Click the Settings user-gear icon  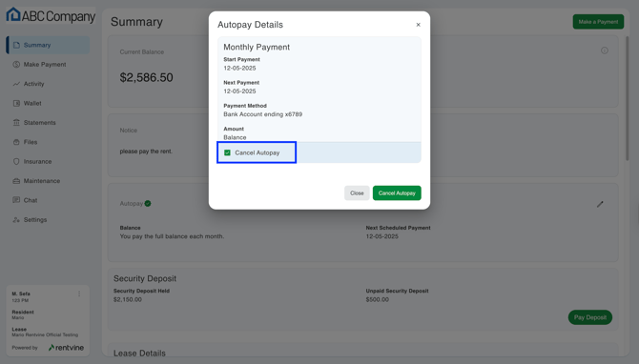coord(16,220)
